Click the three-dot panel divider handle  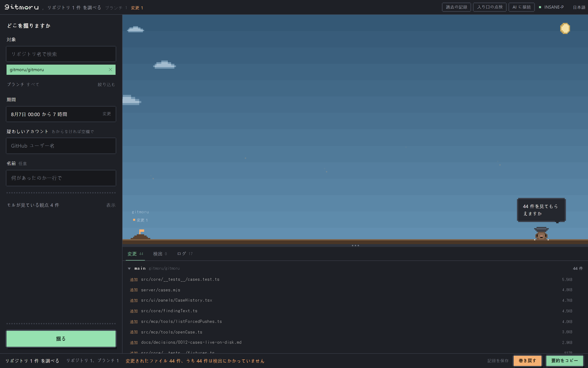coord(355,245)
